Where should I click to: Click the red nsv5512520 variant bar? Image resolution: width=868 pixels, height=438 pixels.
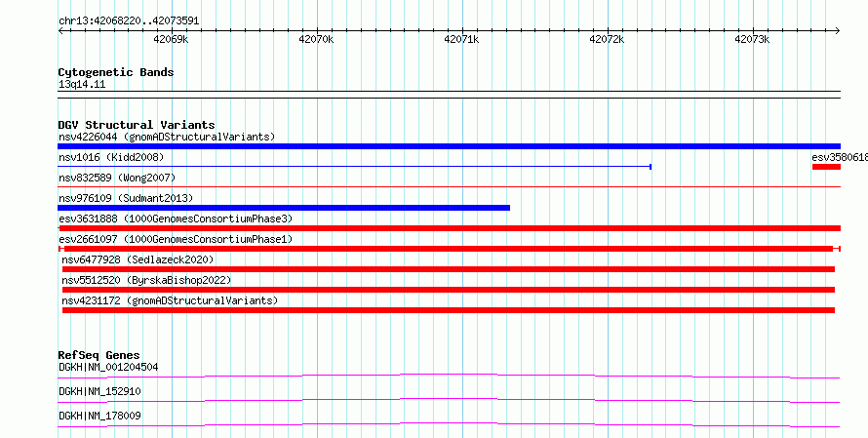pos(449,290)
